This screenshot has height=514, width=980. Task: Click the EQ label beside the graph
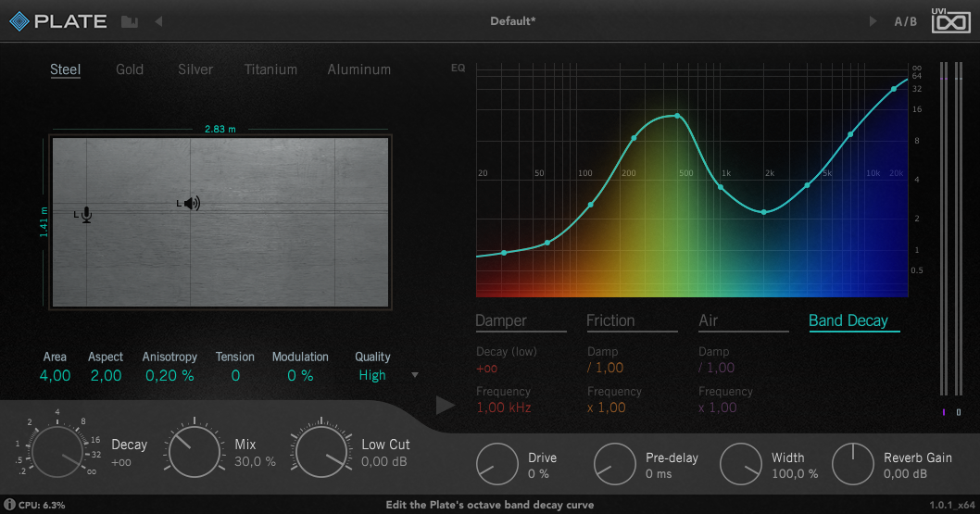click(459, 69)
